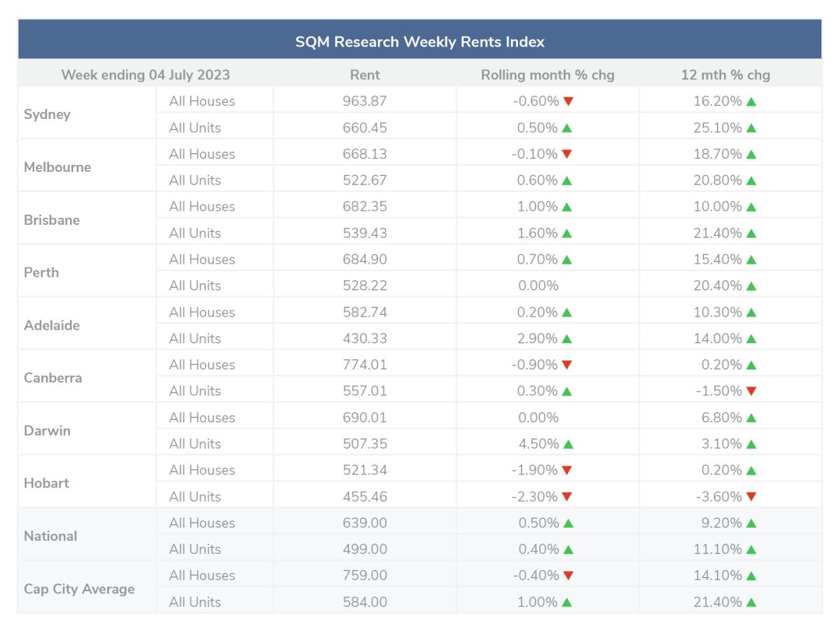Click Darwin units rent 507.35

365,444
